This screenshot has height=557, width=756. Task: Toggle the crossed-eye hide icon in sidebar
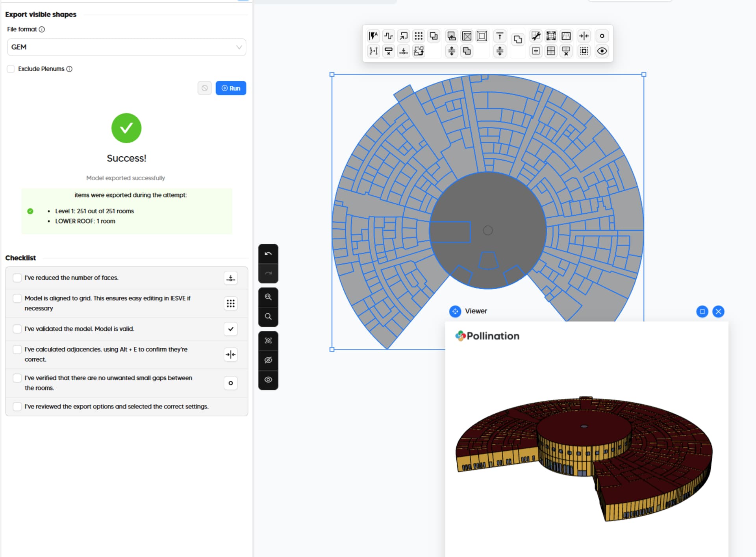click(268, 360)
